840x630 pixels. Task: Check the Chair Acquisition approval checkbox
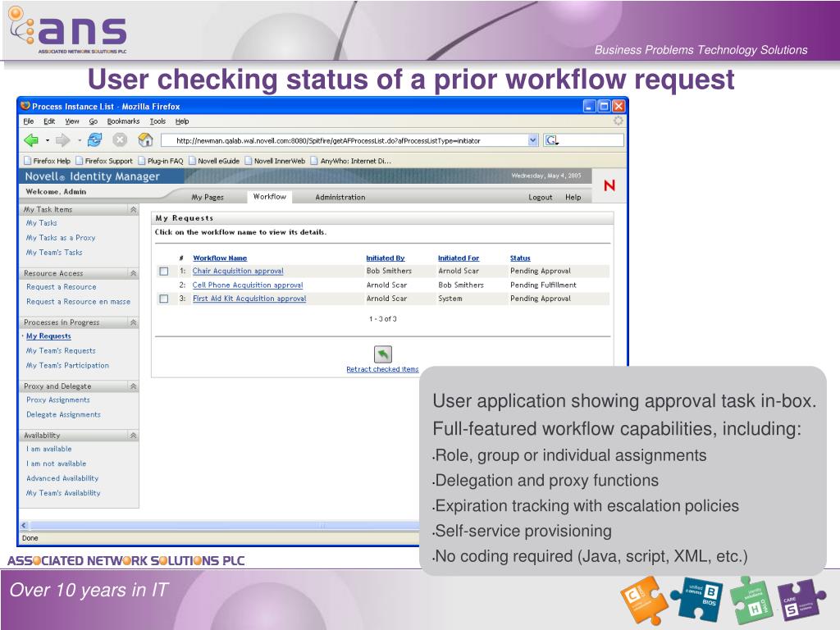(x=164, y=272)
